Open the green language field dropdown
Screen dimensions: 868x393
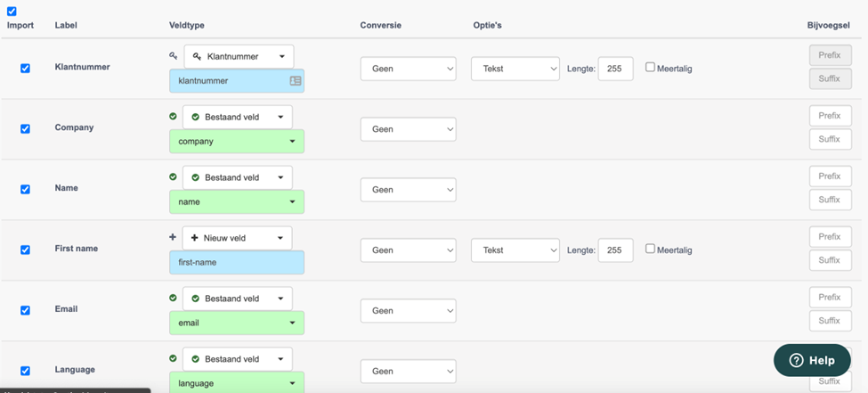(x=237, y=382)
